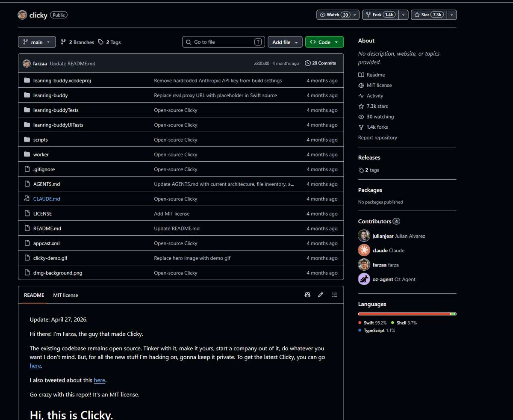Open the Fork options dropdown arrow
The height and width of the screenshot is (420, 513).
pos(404,15)
